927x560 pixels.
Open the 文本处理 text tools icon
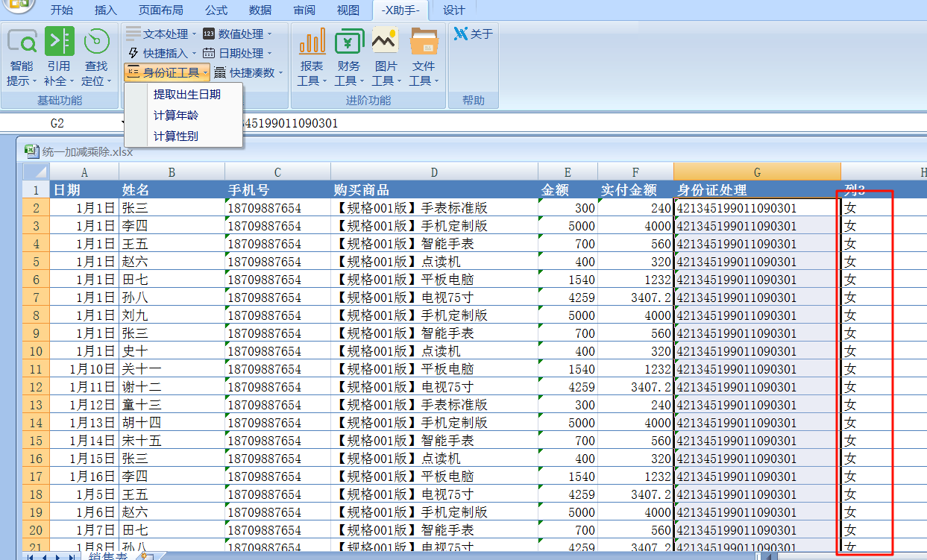[x=133, y=34]
